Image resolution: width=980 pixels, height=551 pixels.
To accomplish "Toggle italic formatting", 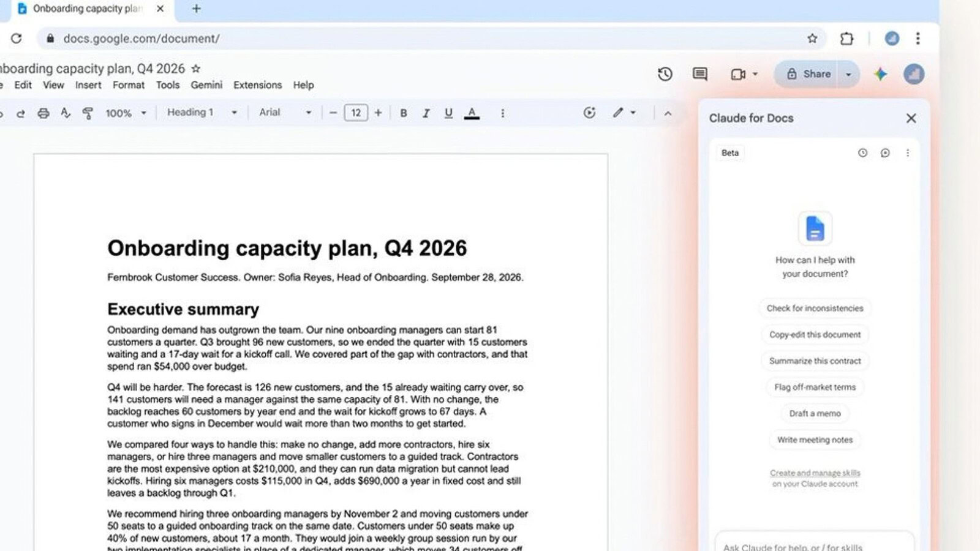I will point(426,113).
